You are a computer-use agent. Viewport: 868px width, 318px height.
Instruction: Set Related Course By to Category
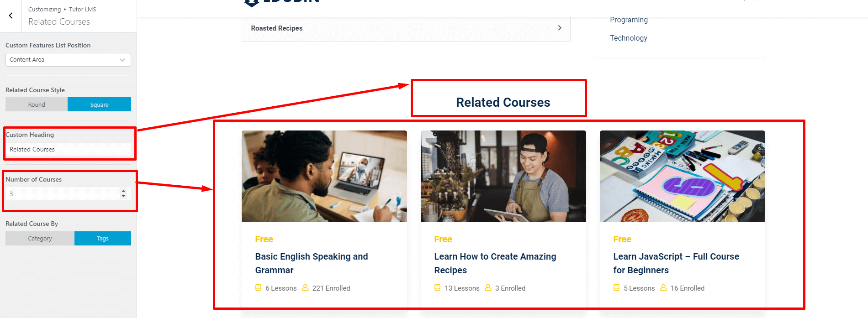tap(40, 239)
